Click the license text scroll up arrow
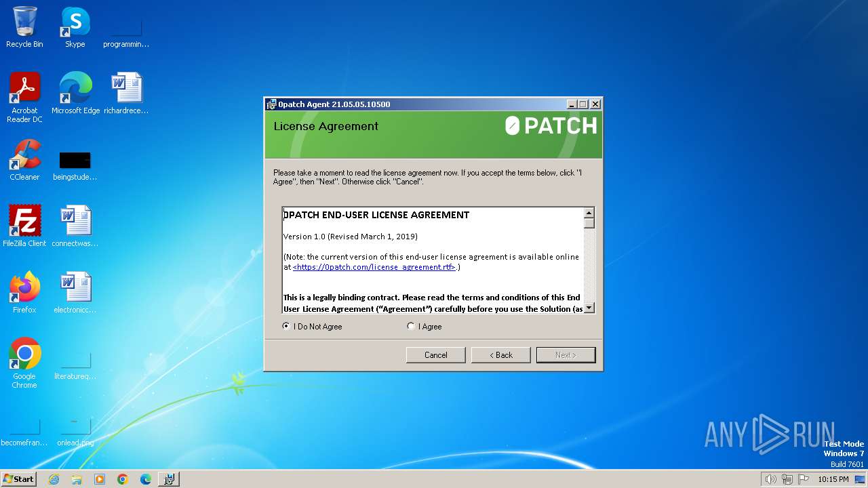This screenshot has width=868, height=488. (589, 213)
